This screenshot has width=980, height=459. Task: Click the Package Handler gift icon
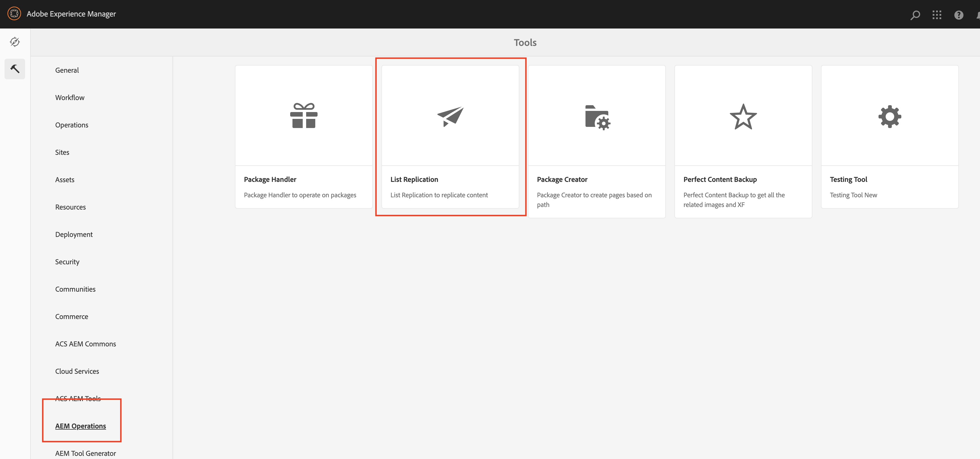[x=304, y=116]
